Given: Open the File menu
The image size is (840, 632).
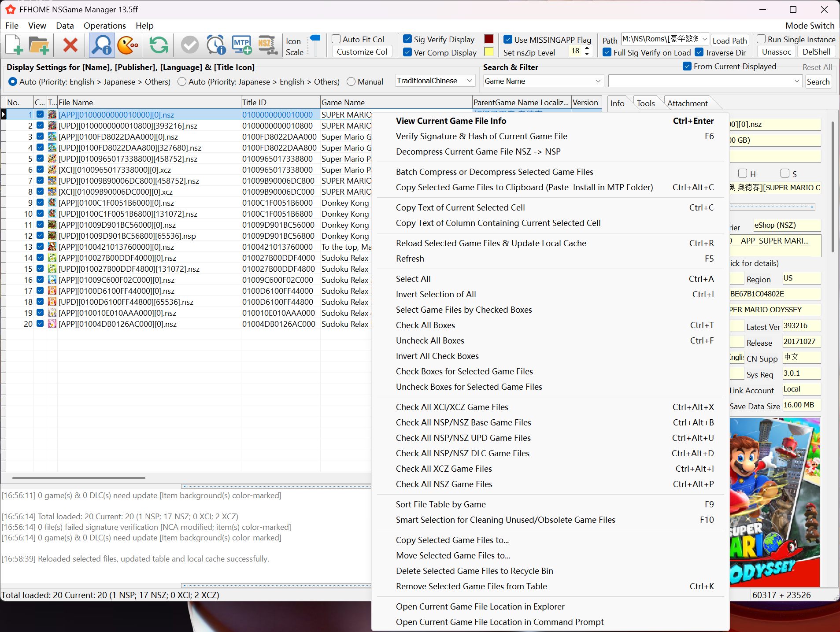Looking at the screenshot, I should coord(12,26).
